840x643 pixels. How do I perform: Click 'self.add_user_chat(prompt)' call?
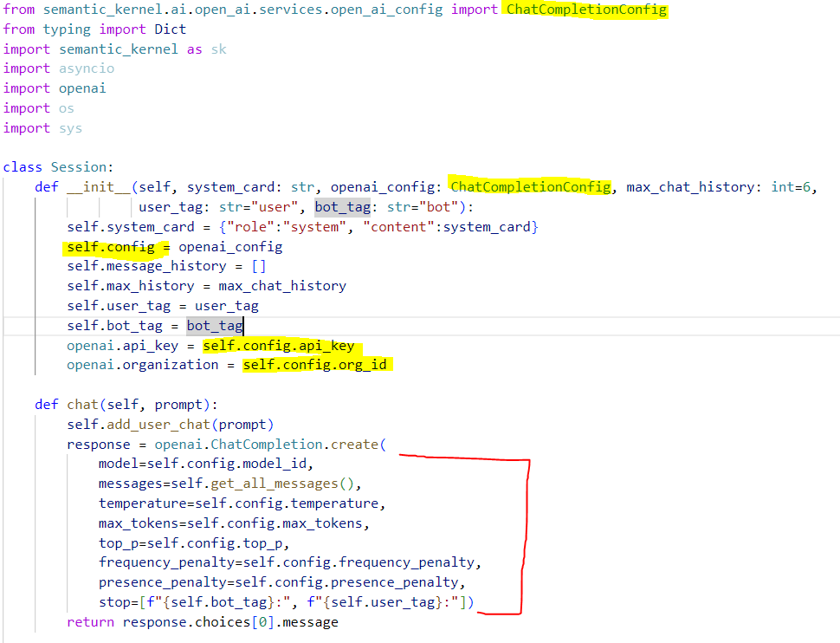pos(171,425)
